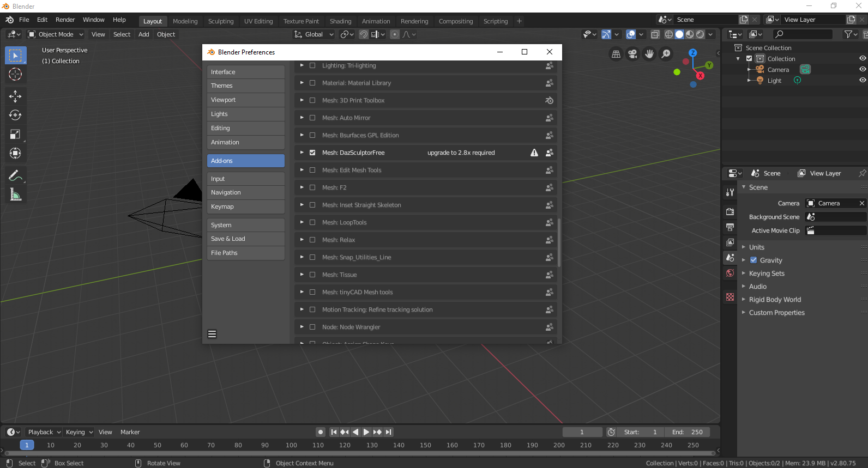Screen dimensions: 868x468
Task: Enable the Mesh: Auto Mirror add-on
Action: pos(312,118)
